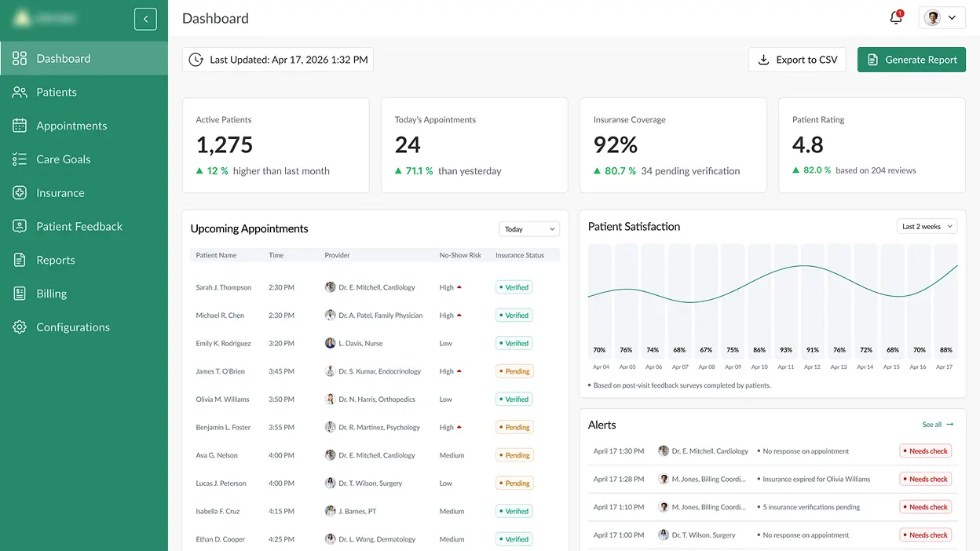The height and width of the screenshot is (551, 980).
Task: Click the Configurations gear icon
Action: coord(20,327)
